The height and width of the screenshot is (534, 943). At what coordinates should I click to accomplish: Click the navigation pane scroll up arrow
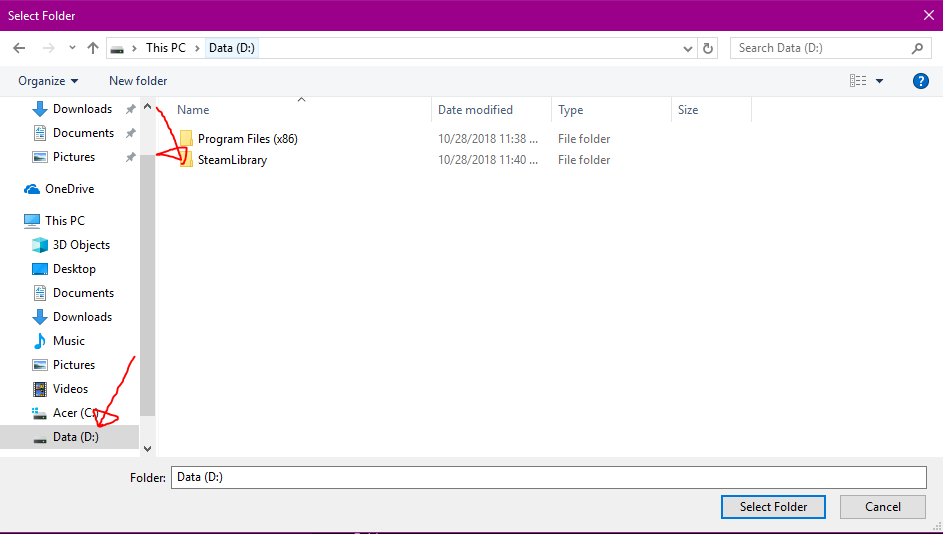tap(147, 106)
